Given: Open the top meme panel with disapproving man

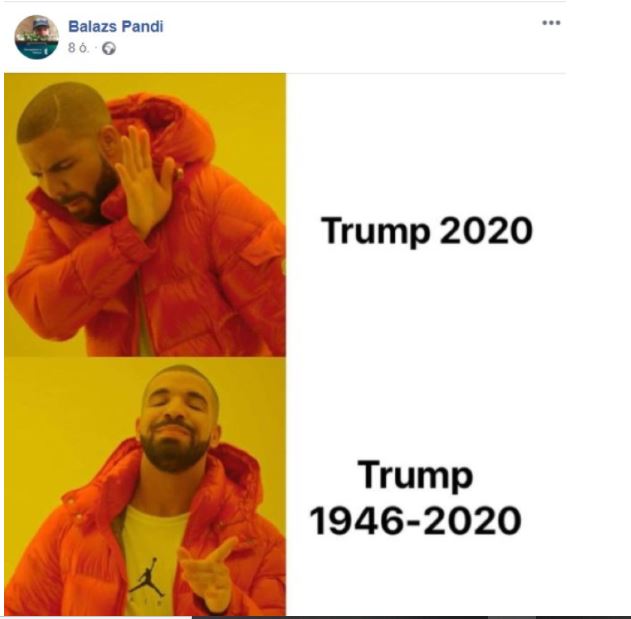Looking at the screenshot, I should coord(145,215).
